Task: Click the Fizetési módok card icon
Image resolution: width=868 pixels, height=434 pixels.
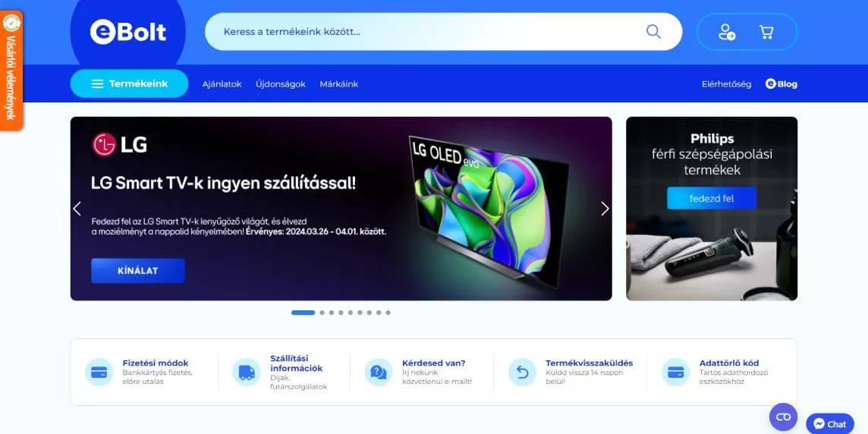Action: click(99, 372)
